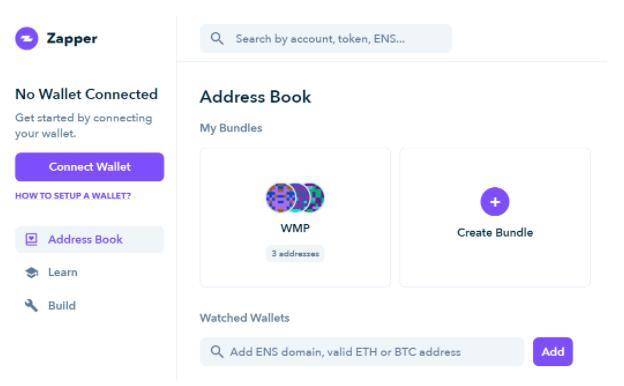Click the magnifier icon in Watched Wallets field
Image resolution: width=624 pixels, height=386 pixels.
coord(217,352)
